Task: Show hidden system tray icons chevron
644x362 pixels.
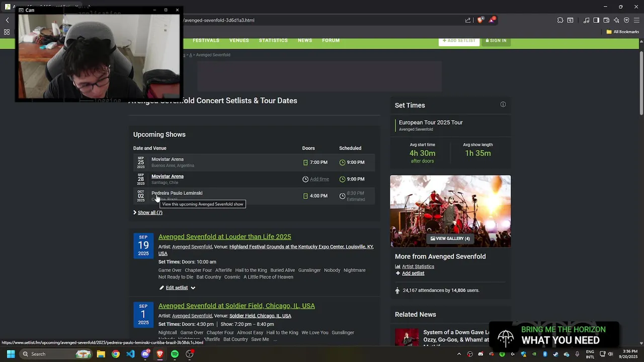Action: [x=459, y=354]
